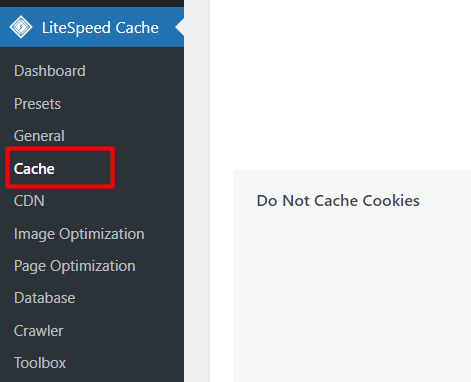This screenshot has width=471, height=382.
Task: Navigate to the CDN settings
Action: [x=29, y=201]
